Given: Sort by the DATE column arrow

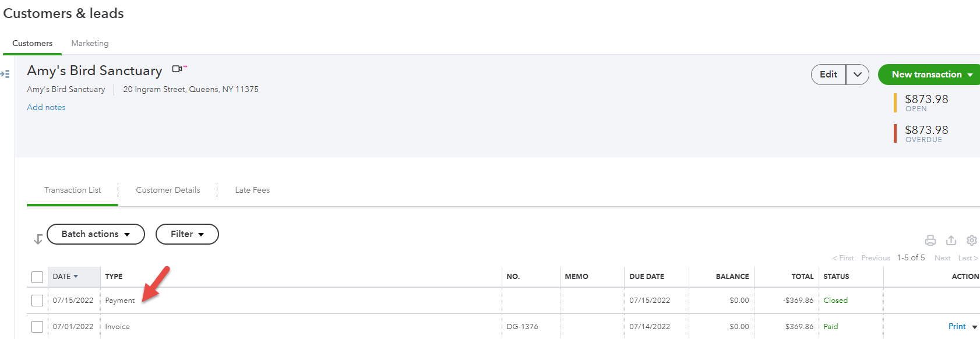Looking at the screenshot, I should click(76, 277).
